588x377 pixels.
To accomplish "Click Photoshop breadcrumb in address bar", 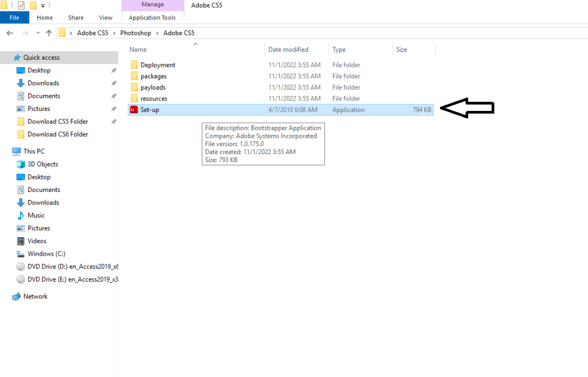I will (x=136, y=33).
